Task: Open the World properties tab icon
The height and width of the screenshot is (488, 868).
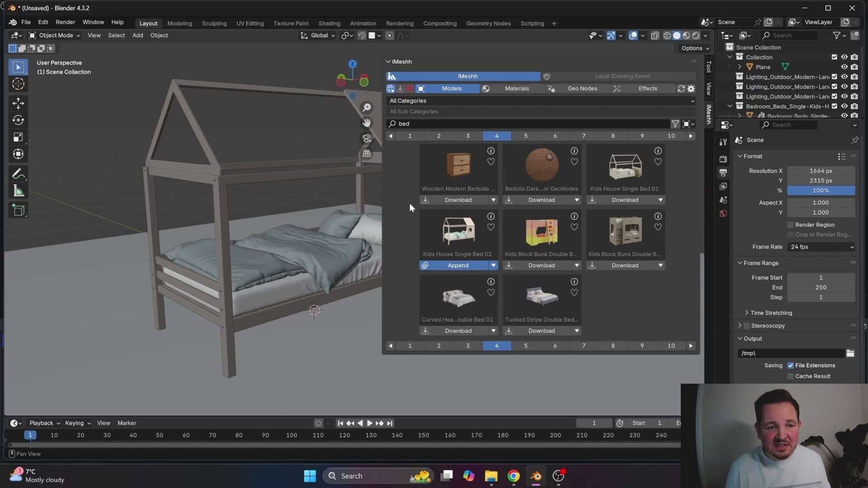Action: [723, 213]
